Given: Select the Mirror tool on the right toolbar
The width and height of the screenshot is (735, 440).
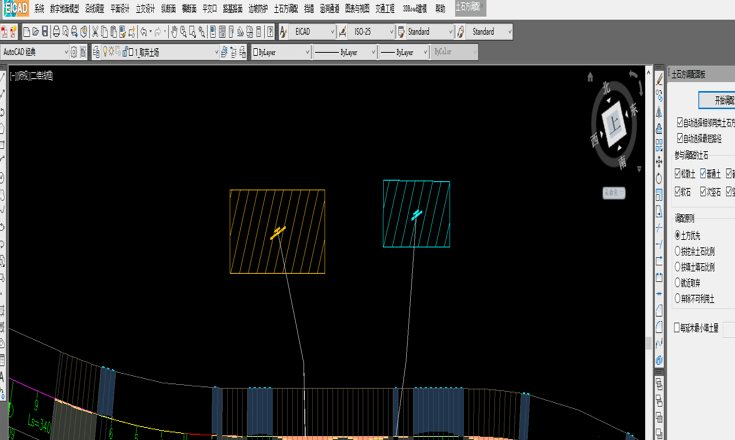Looking at the screenshot, I should click(659, 112).
